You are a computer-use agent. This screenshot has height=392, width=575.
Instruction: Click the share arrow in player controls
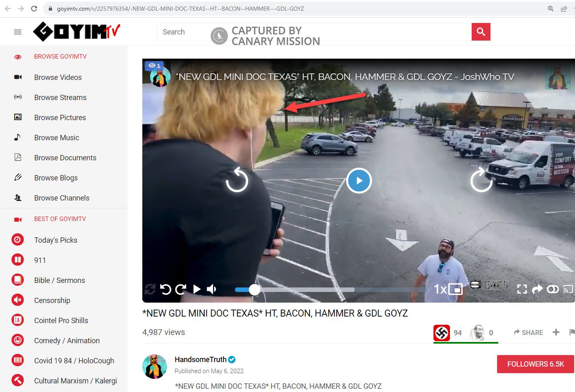tap(537, 289)
